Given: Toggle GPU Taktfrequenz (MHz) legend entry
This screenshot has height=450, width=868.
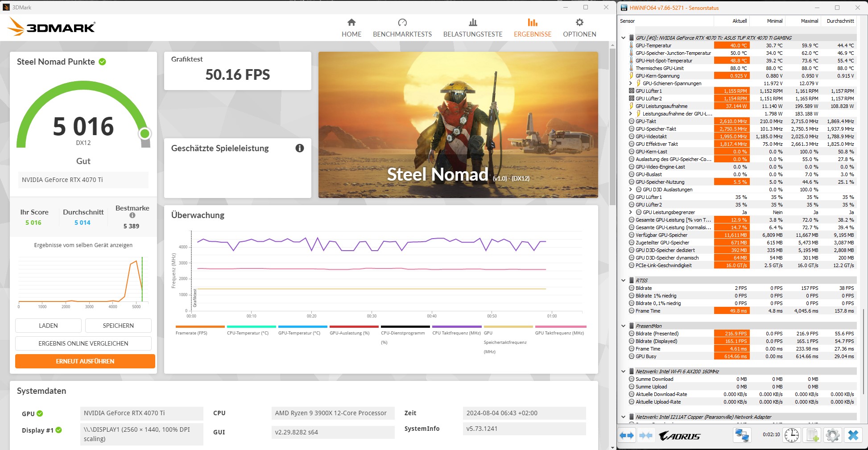Looking at the screenshot, I should coord(560,330).
